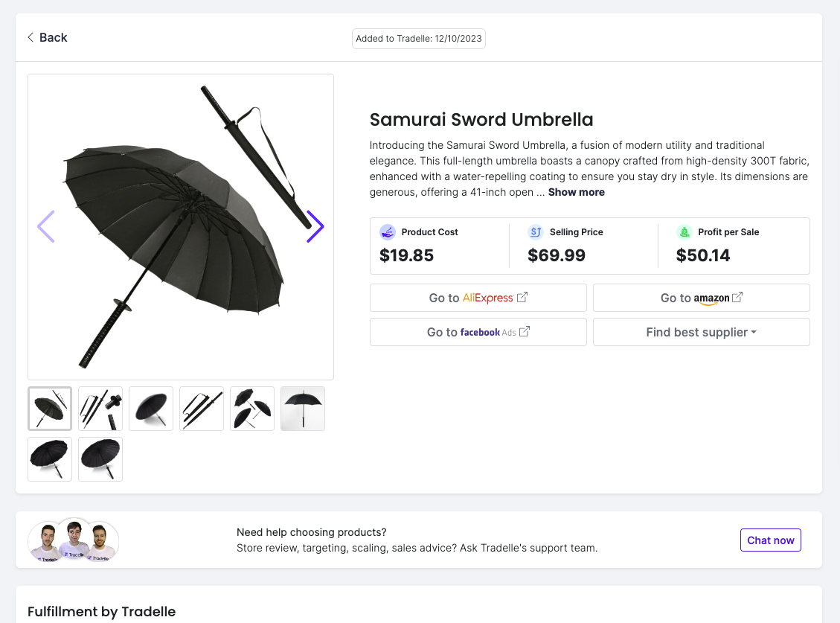Click the next-image arrow on the carousel
This screenshot has width=840, height=623.
point(315,227)
